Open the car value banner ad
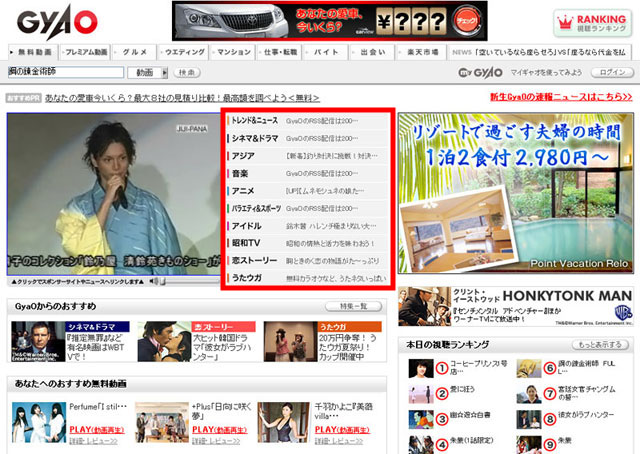 coord(329,21)
